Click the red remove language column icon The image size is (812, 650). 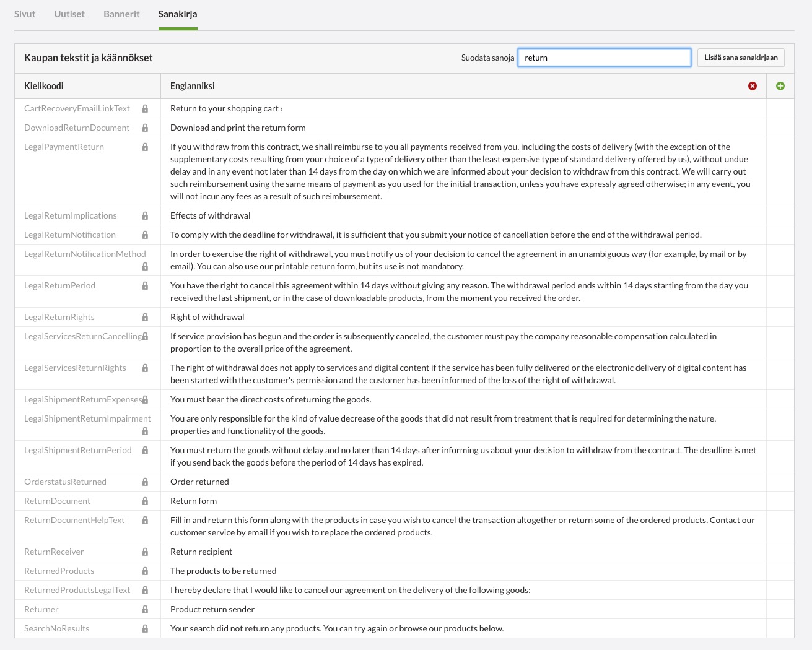point(753,86)
